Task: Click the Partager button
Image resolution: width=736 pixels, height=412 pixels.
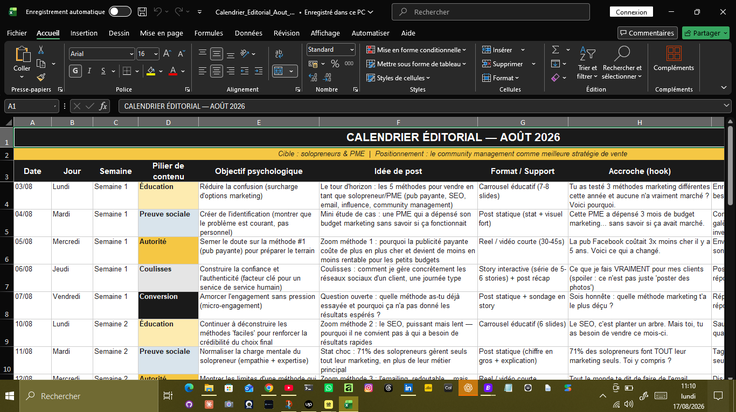Action: [x=705, y=33]
